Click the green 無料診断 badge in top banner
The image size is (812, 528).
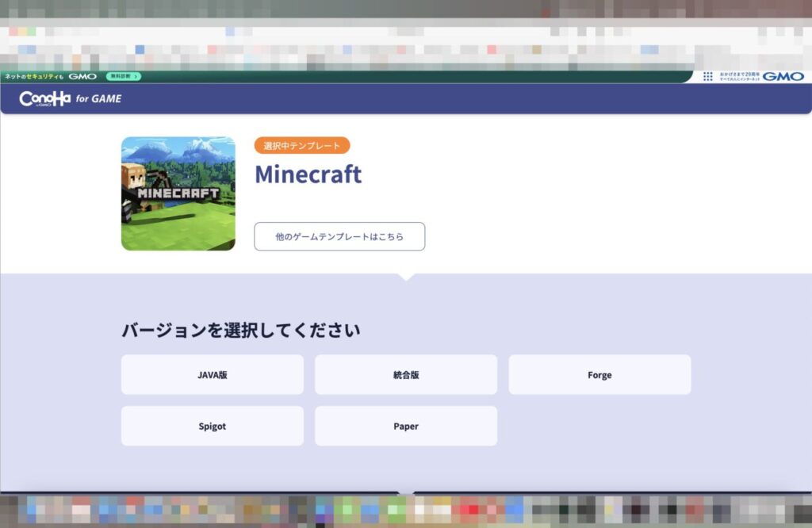click(124, 76)
